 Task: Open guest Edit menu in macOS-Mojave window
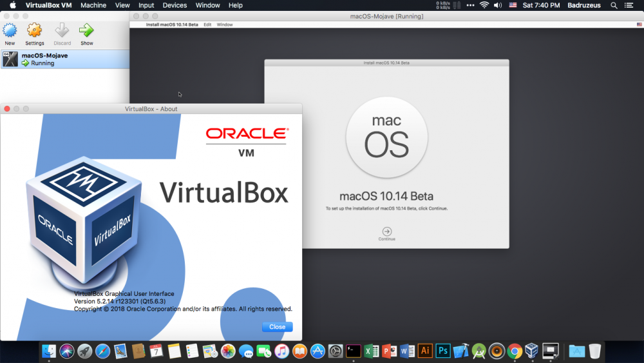click(x=207, y=25)
